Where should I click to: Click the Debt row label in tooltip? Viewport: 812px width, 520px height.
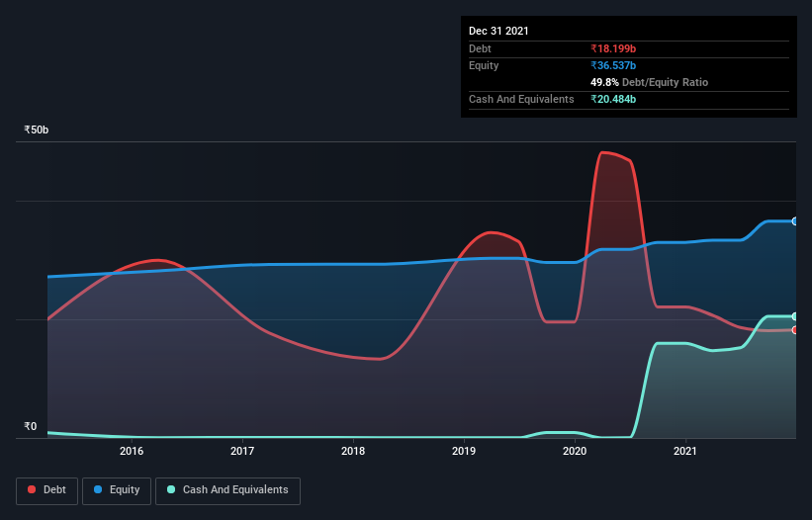[480, 48]
